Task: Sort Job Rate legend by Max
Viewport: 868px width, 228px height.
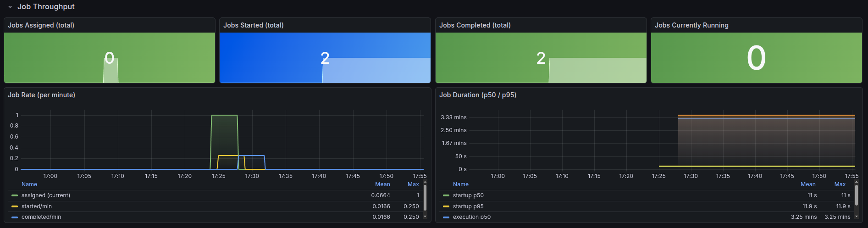Action: pos(413,184)
